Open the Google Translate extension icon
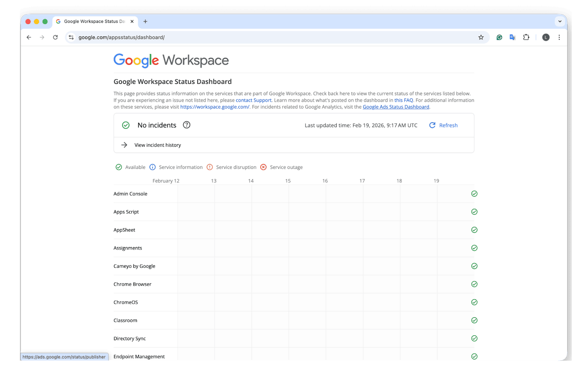 click(513, 37)
